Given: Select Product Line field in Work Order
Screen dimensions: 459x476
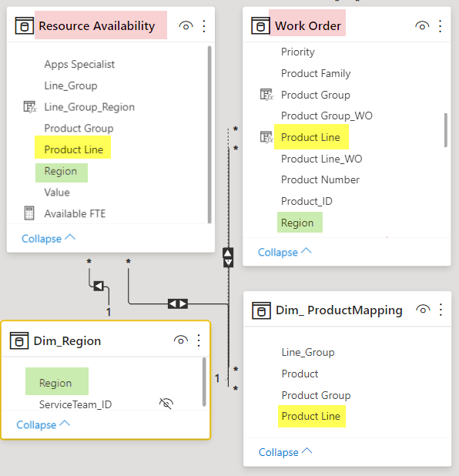Looking at the screenshot, I should pos(310,137).
